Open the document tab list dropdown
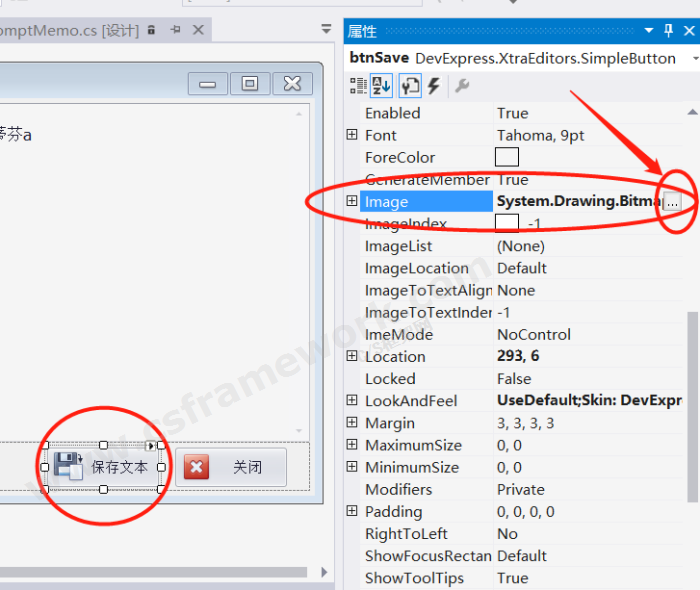The width and height of the screenshot is (700, 590). coord(326,31)
